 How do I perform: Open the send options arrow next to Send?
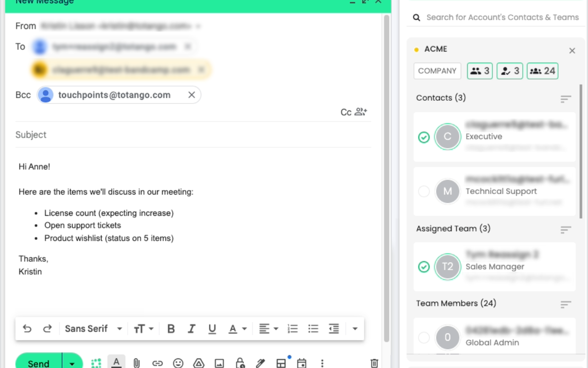tap(72, 362)
